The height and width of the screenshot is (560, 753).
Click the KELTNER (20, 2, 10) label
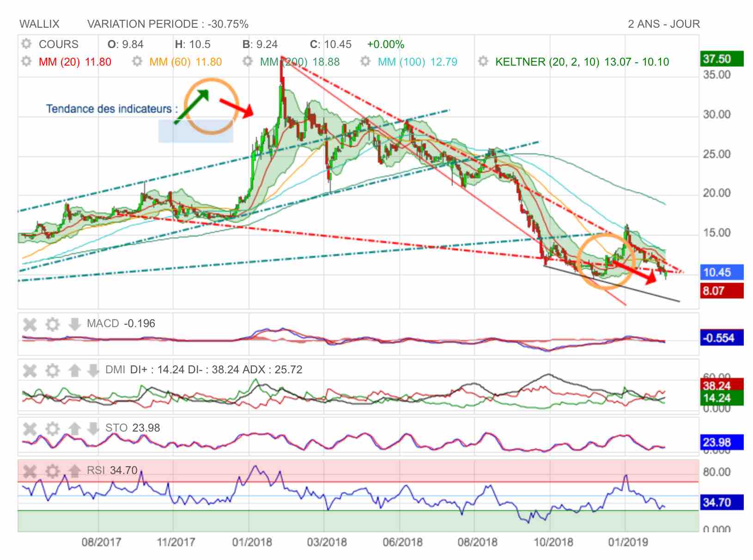tap(582, 62)
